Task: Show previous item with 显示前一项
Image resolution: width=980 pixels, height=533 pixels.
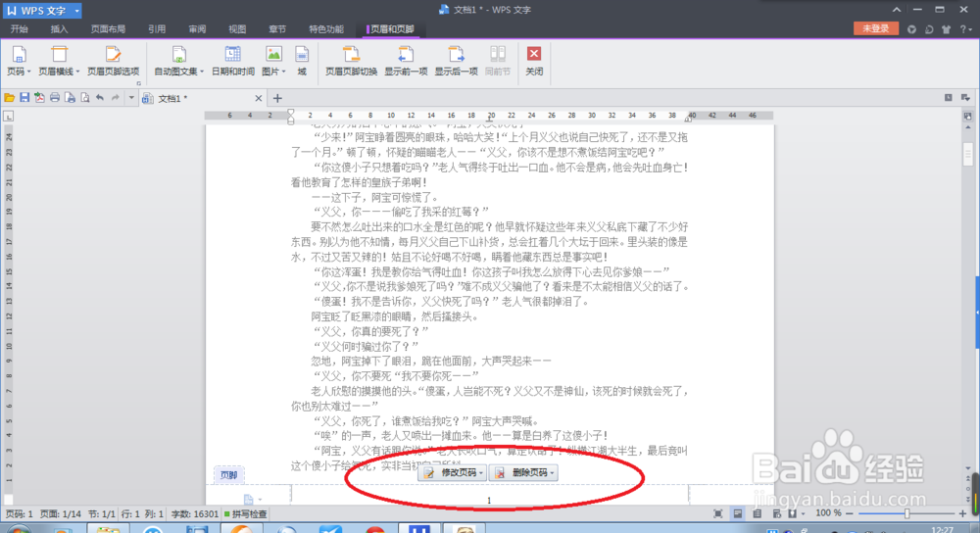Action: pos(406,61)
